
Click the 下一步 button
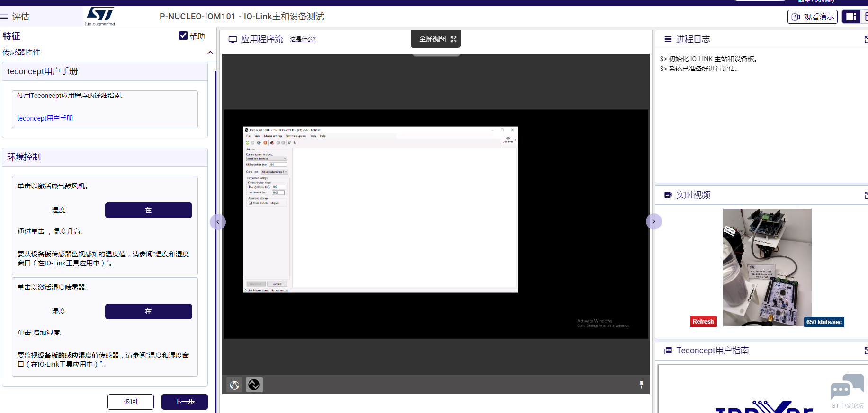[x=184, y=402]
